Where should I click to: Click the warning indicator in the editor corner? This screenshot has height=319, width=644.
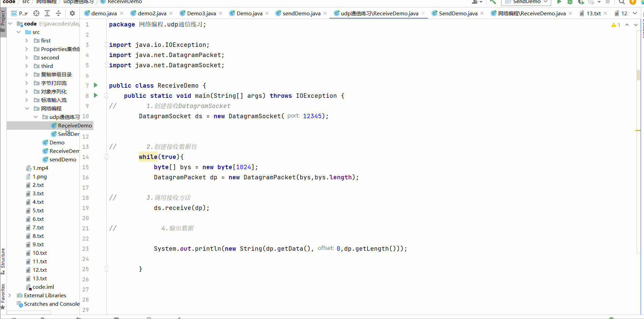pos(615,25)
